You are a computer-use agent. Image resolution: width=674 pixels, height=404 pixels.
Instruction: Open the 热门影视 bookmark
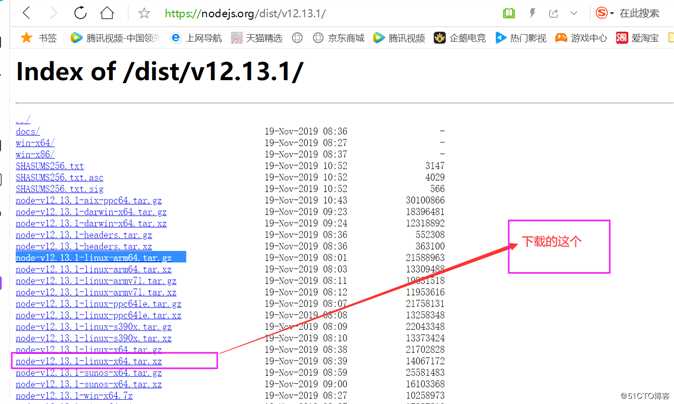(x=521, y=38)
